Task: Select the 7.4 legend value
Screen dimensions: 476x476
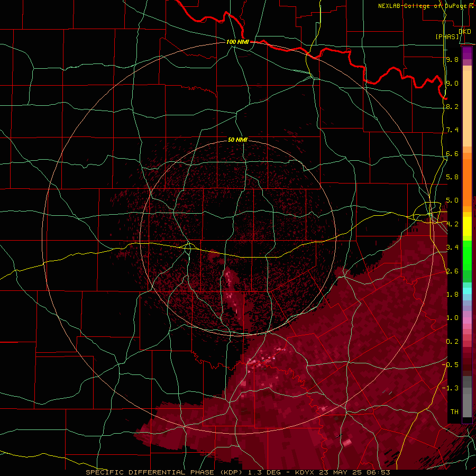Action: click(452, 130)
